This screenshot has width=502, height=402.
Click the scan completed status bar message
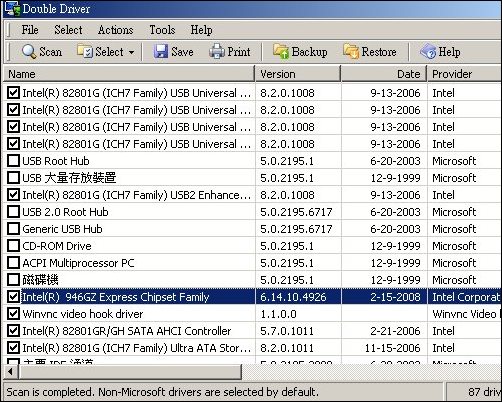click(162, 392)
